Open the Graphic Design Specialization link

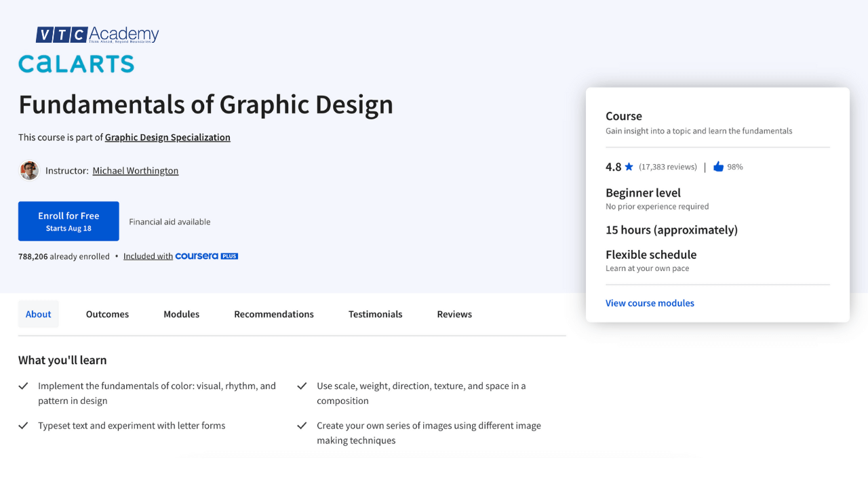tap(167, 137)
